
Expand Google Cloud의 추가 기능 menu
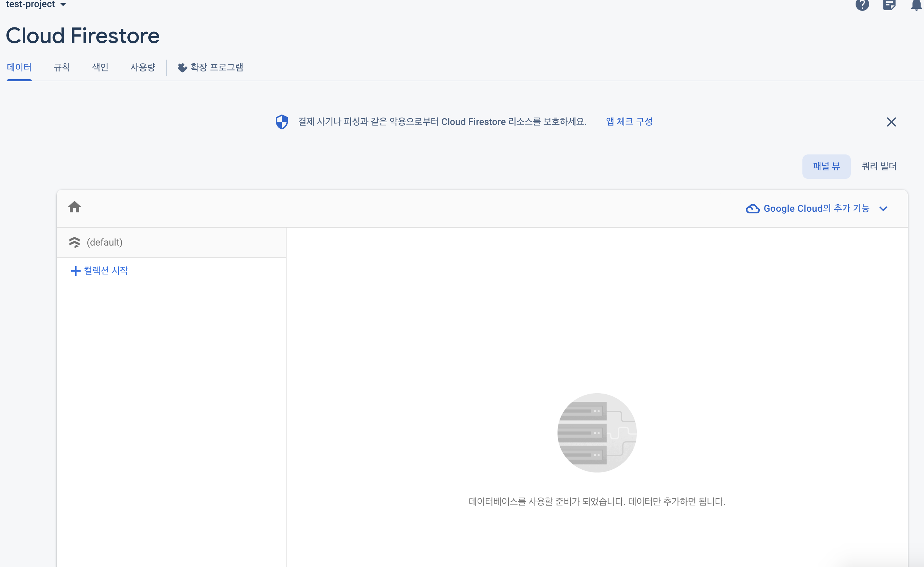pos(817,209)
